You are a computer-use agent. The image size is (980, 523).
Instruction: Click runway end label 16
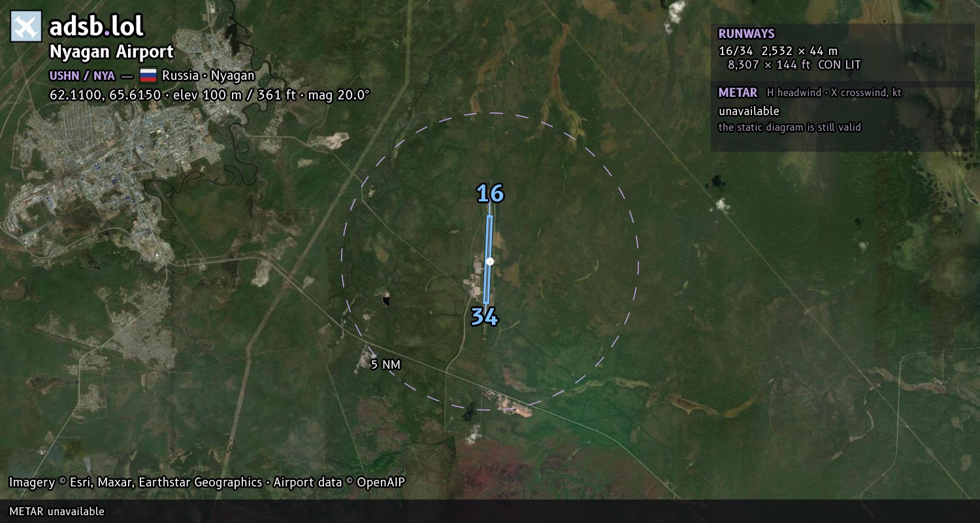(490, 194)
